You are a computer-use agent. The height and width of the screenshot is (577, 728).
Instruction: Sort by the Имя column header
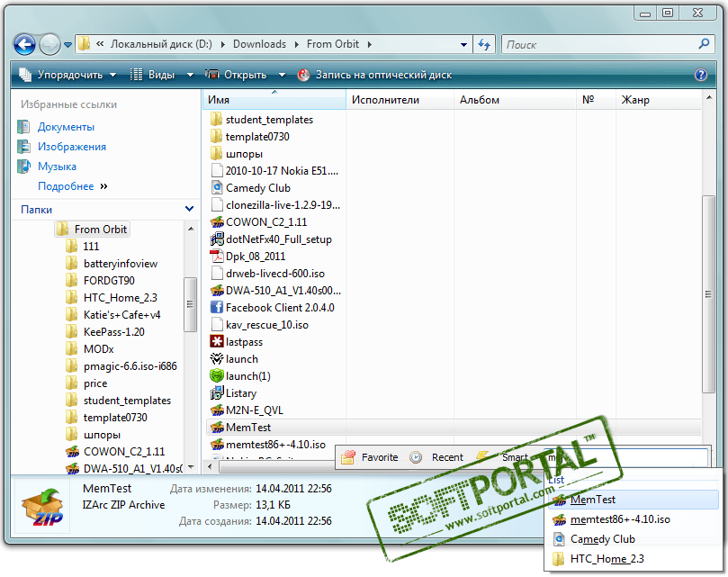pos(274,100)
